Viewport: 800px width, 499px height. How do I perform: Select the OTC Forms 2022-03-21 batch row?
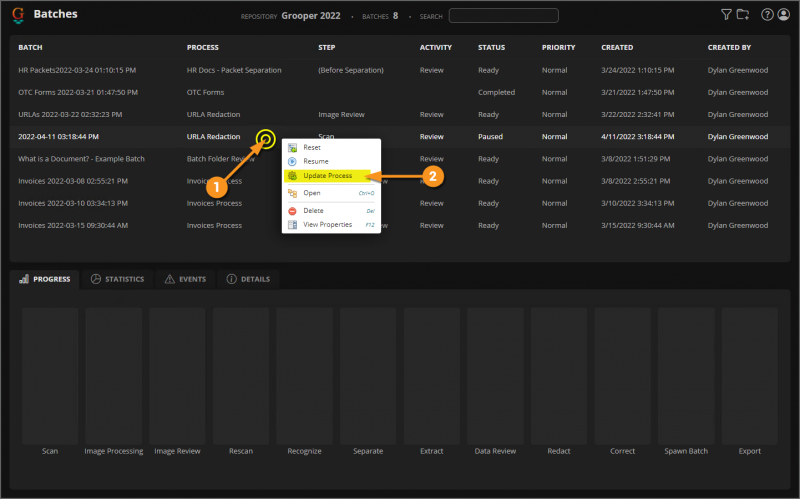pos(399,92)
